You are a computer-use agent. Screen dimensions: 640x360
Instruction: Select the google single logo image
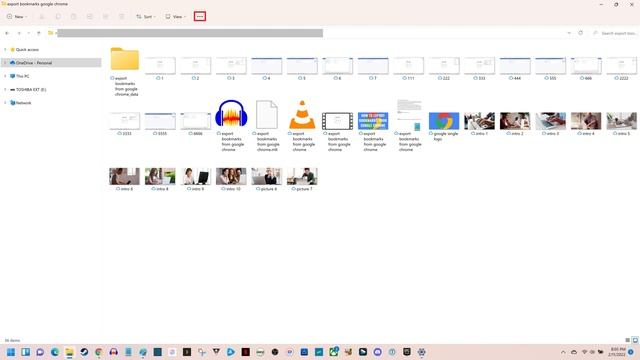click(x=444, y=121)
